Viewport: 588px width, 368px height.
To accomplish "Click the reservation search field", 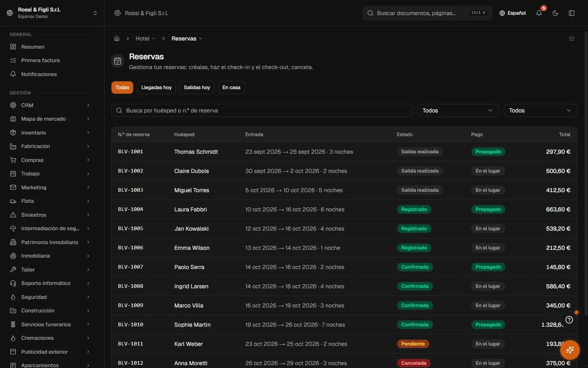I will [x=261, y=110].
